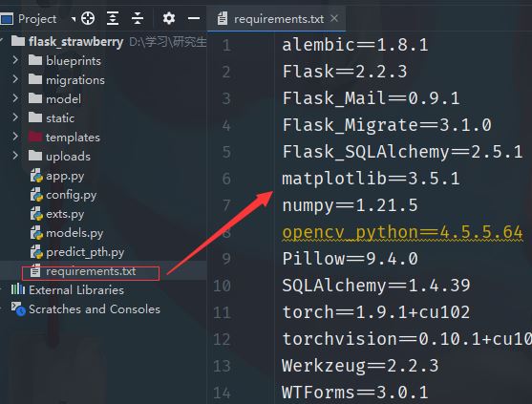Click the Flask_Mail==0.9.1 line
Viewport: 532px width, 404px height.
tap(372, 98)
